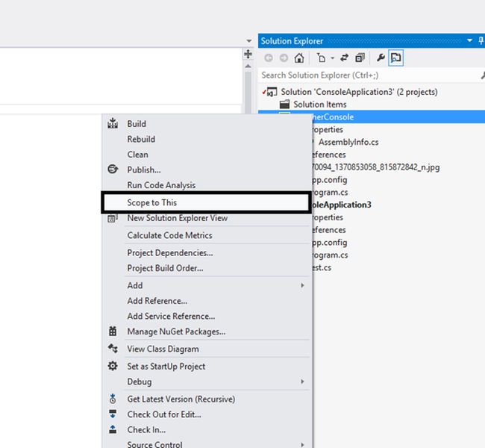Open the Source Control submenu
Screen dimensions: 485x448
click(x=207, y=444)
